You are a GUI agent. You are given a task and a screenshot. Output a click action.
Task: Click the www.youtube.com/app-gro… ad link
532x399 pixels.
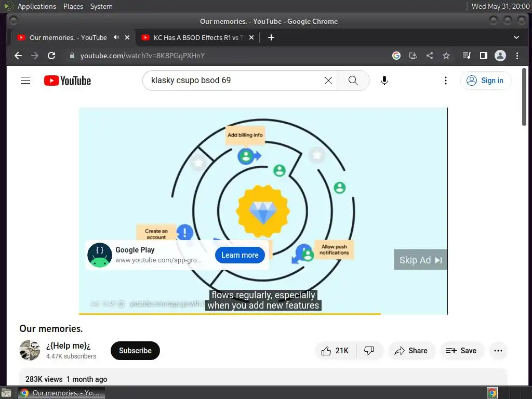click(x=158, y=260)
